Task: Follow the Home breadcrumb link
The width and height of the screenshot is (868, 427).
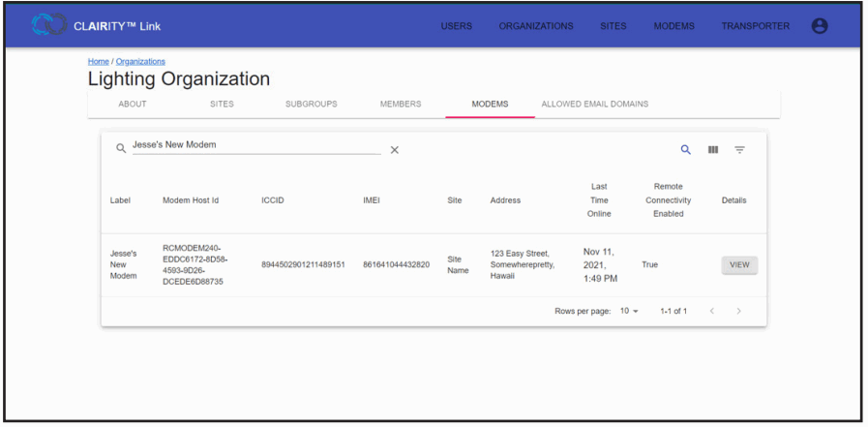Action: tap(98, 62)
